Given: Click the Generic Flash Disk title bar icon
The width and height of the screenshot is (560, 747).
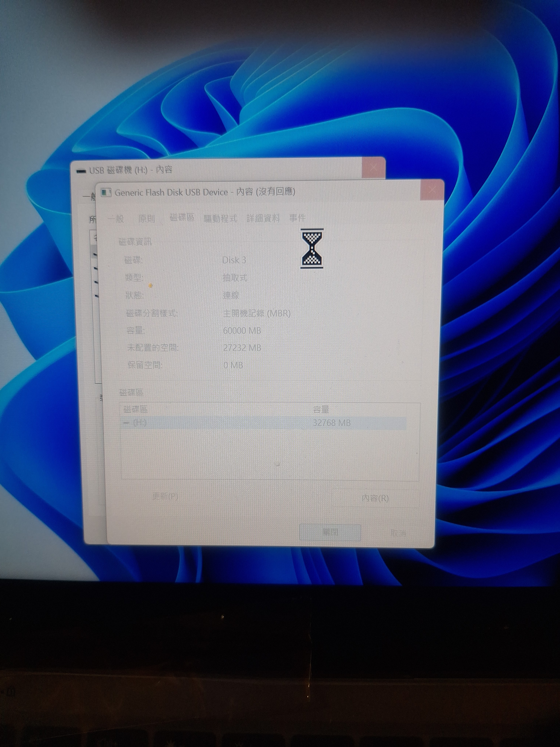Looking at the screenshot, I should 106,193.
